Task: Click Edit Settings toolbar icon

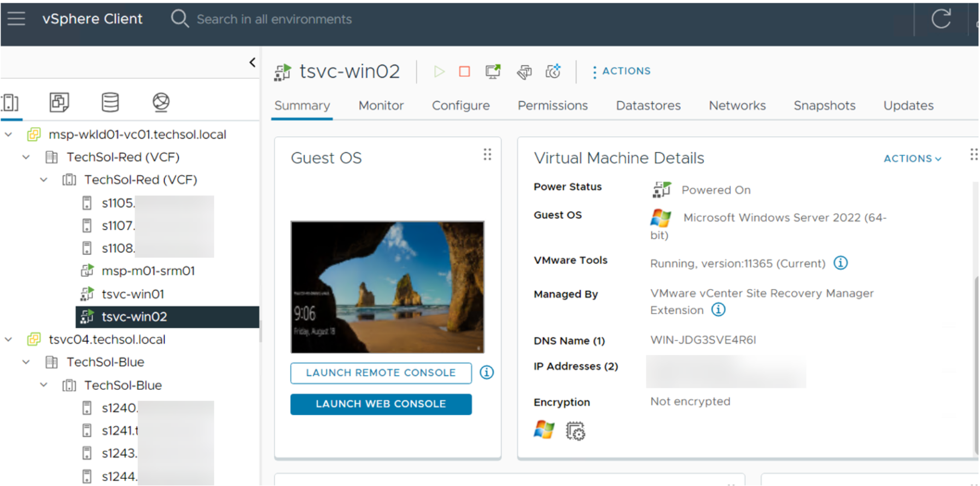Action: coord(524,72)
